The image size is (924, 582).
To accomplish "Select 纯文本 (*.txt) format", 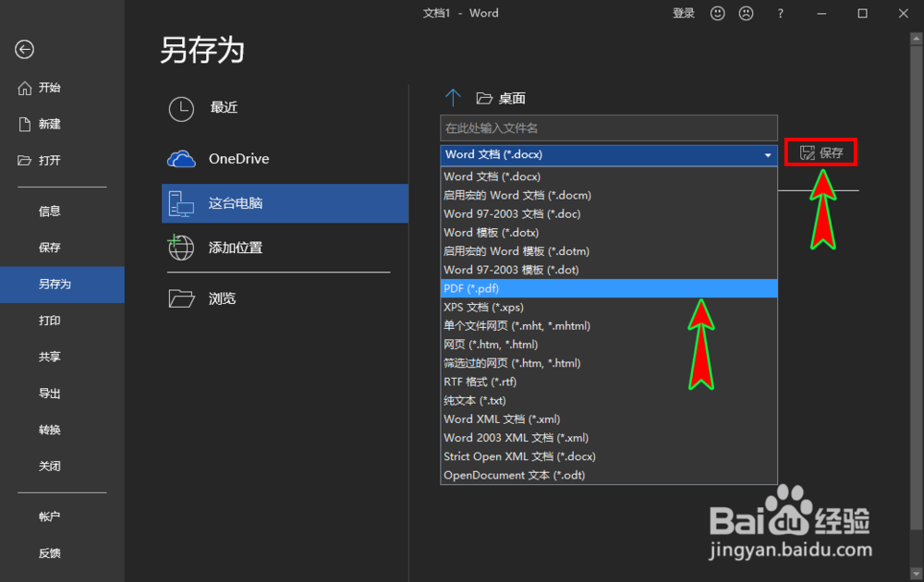I will click(x=609, y=401).
